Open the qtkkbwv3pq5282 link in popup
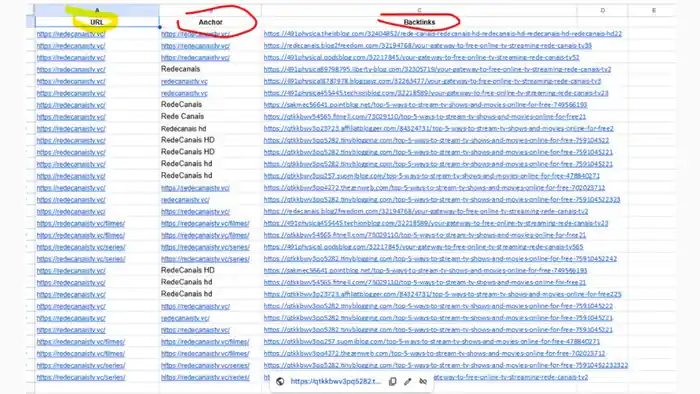Viewport: 700px width, 394px height. 336,382
